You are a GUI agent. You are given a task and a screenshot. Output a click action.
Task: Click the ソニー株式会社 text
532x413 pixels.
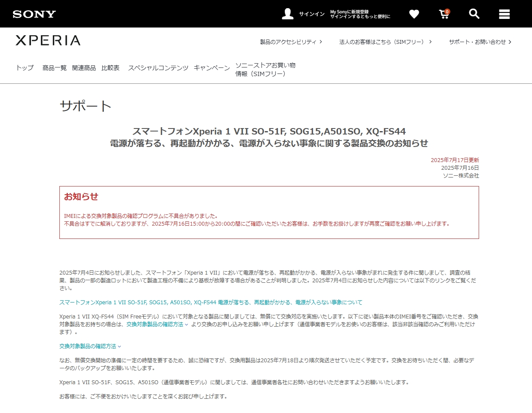click(461, 176)
